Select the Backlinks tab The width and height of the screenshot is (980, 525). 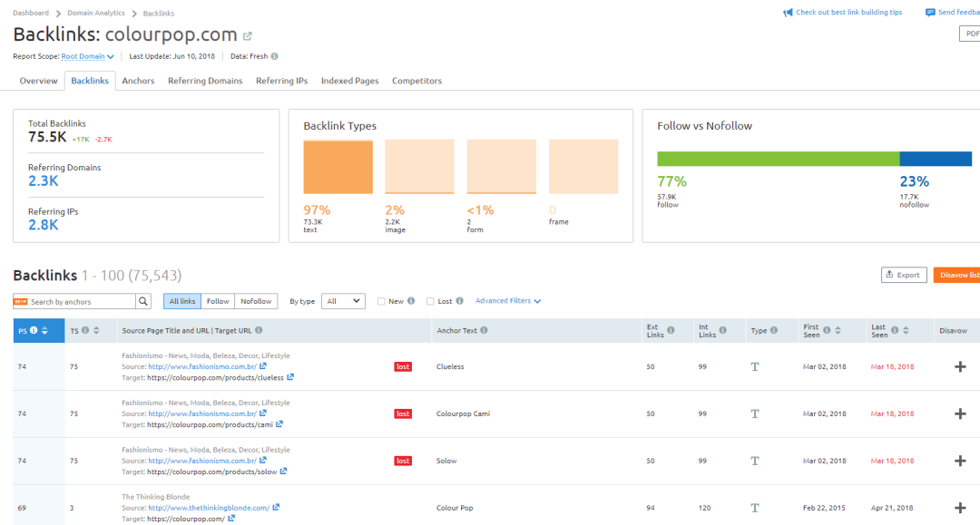coord(90,81)
